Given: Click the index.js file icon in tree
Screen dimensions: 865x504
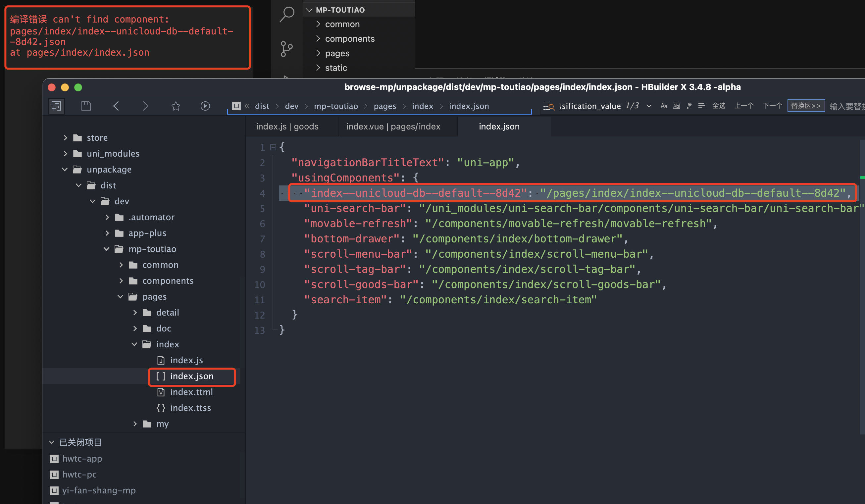Looking at the screenshot, I should tap(161, 360).
